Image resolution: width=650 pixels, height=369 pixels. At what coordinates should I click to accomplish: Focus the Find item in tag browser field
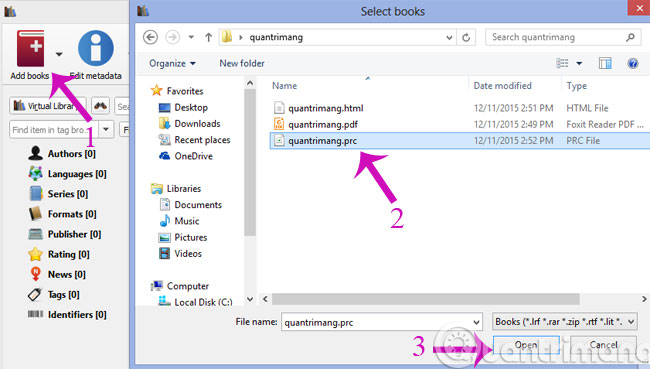(x=53, y=130)
